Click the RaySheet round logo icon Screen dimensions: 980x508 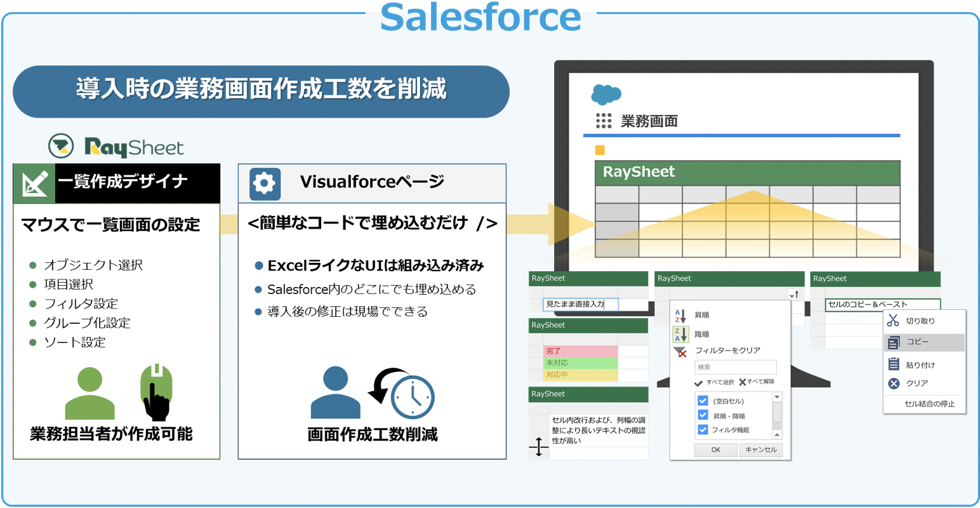(x=61, y=146)
